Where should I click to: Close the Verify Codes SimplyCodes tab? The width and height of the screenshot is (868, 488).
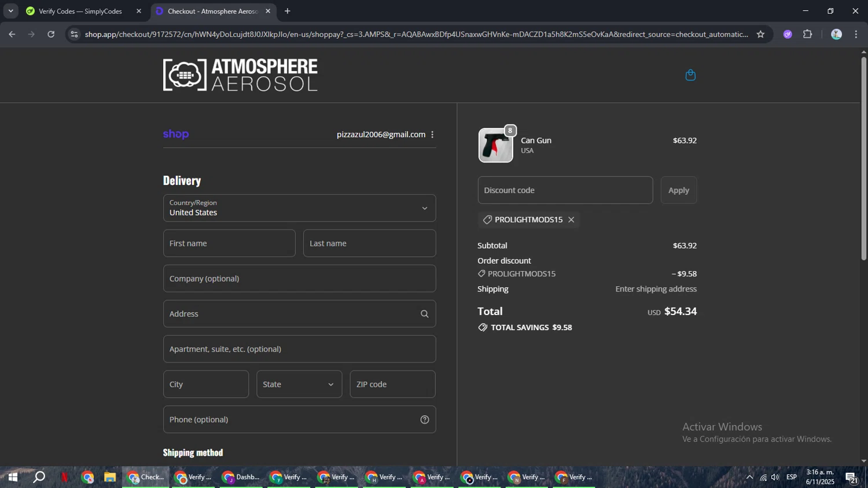click(x=138, y=11)
